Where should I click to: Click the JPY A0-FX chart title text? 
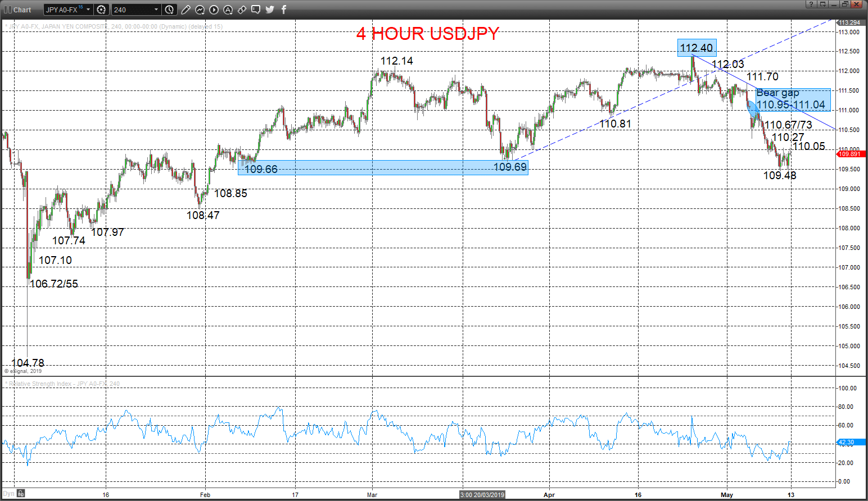coord(114,26)
